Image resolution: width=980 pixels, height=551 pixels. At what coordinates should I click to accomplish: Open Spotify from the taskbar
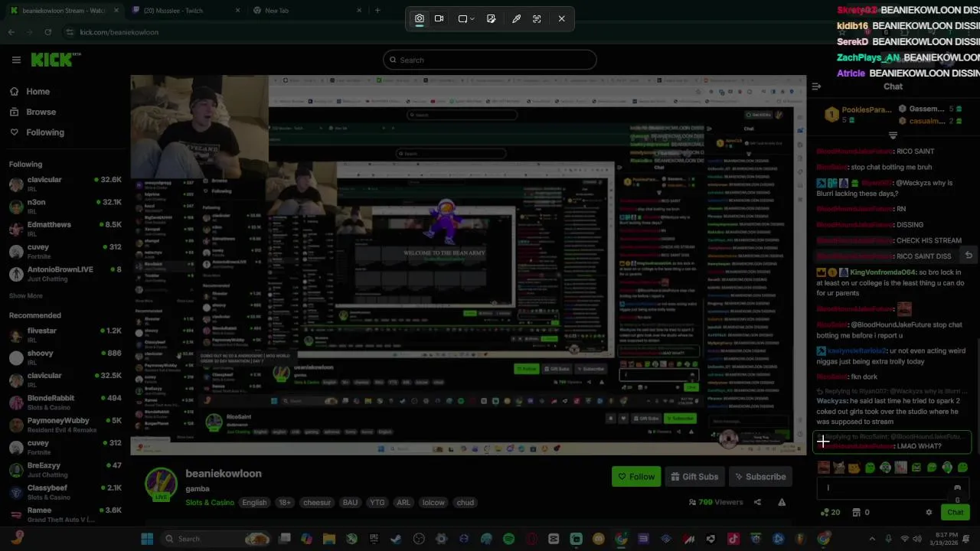coord(508,539)
